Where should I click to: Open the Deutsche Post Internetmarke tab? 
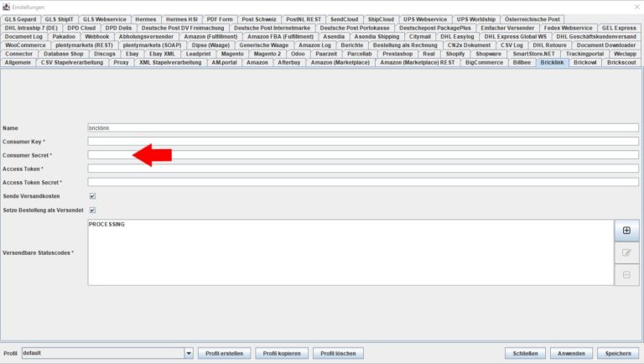coord(272,28)
